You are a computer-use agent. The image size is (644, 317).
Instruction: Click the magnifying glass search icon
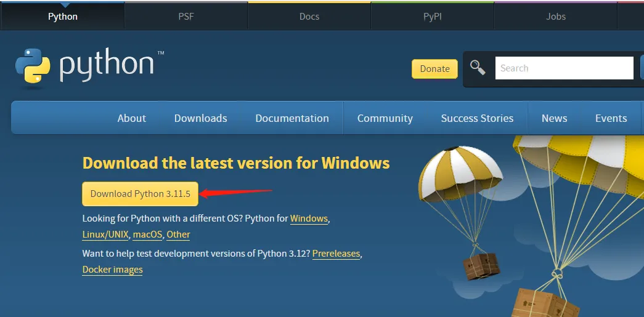pyautogui.click(x=478, y=67)
